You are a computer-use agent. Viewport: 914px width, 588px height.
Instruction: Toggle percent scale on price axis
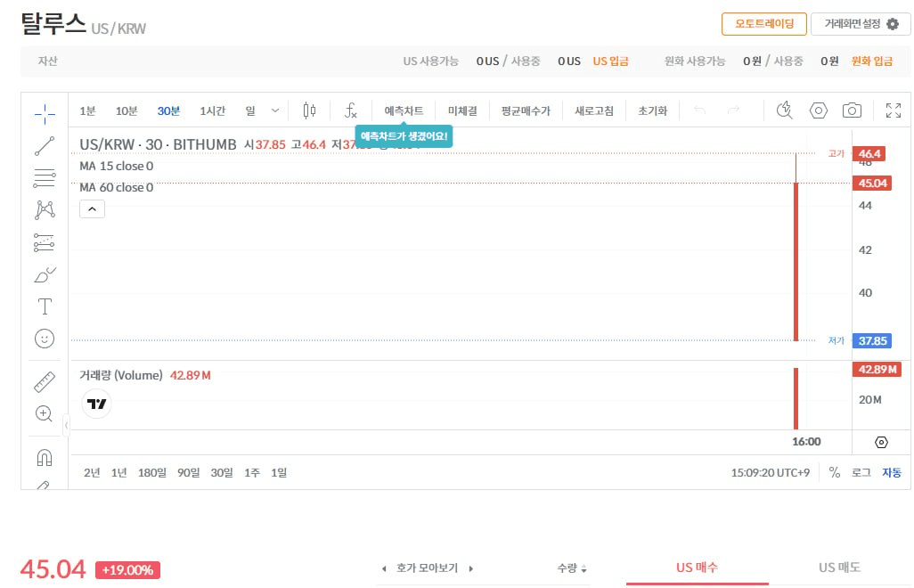(835, 472)
